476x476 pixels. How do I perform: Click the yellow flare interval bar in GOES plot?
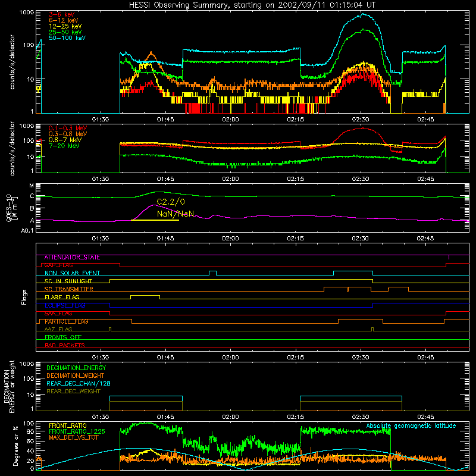point(155,220)
